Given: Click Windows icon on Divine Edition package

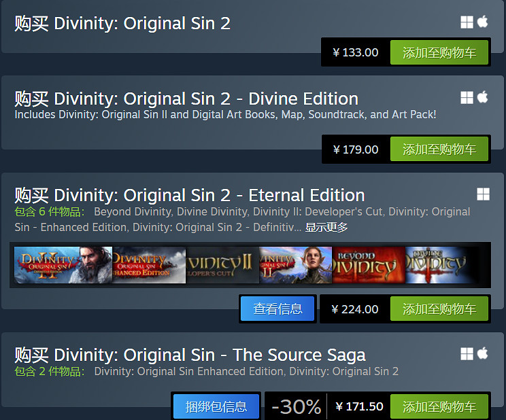Looking at the screenshot, I should [x=467, y=98].
